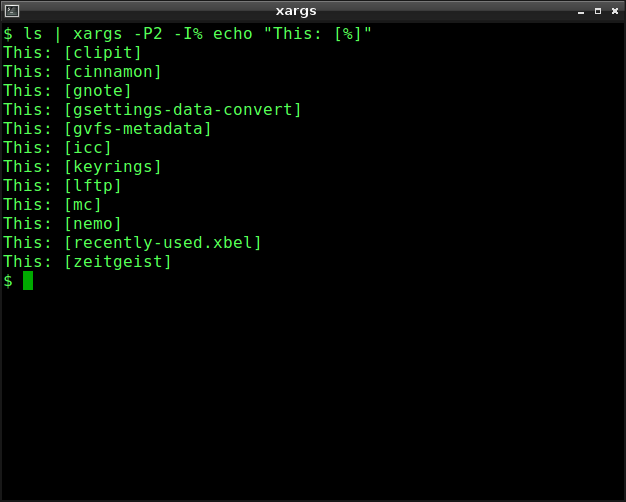Minimize the xargs terminal window

581,11
